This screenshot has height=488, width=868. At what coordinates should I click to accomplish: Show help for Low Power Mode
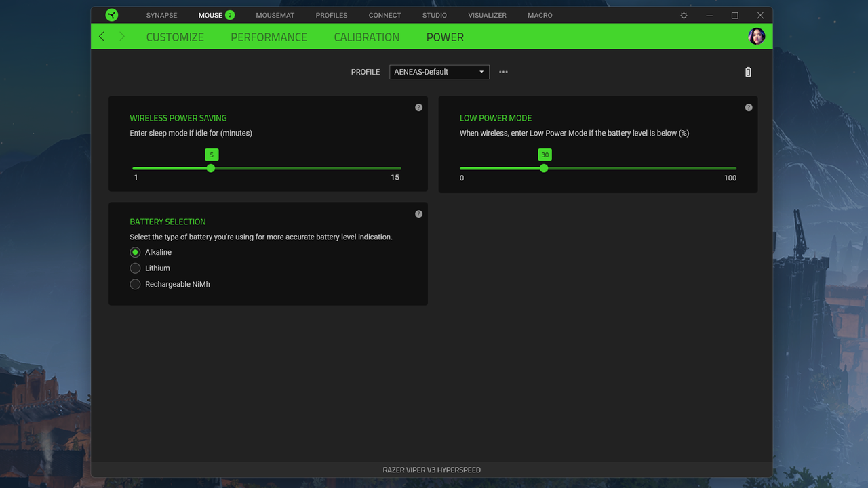tap(749, 108)
